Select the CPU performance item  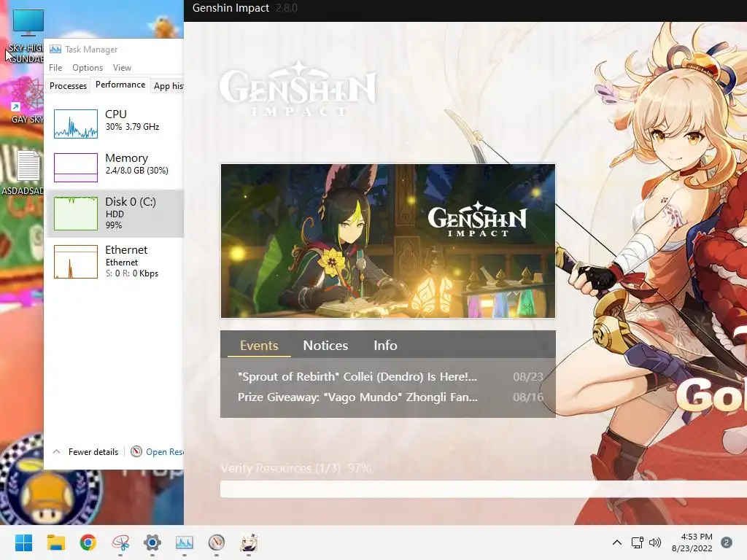[115, 123]
